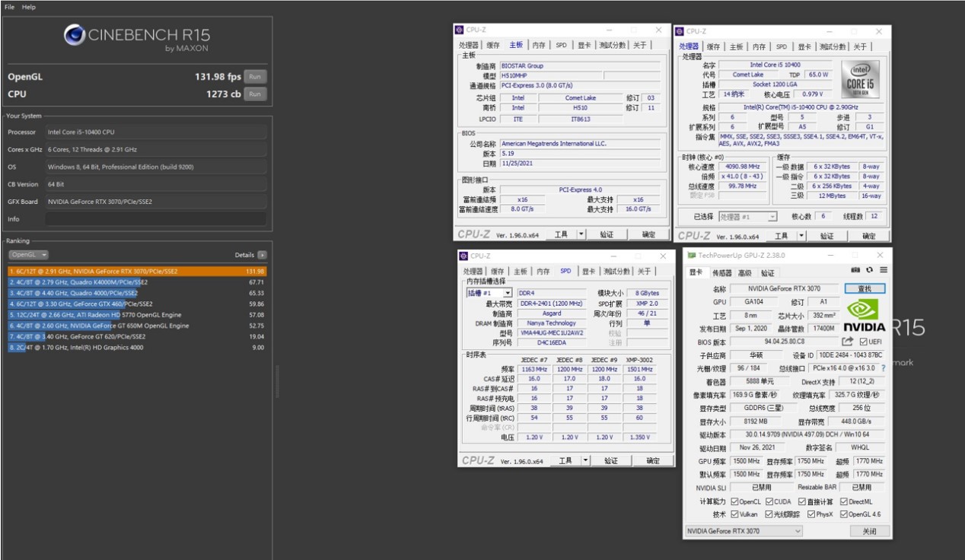Click bus interface question mark icon

click(883, 368)
